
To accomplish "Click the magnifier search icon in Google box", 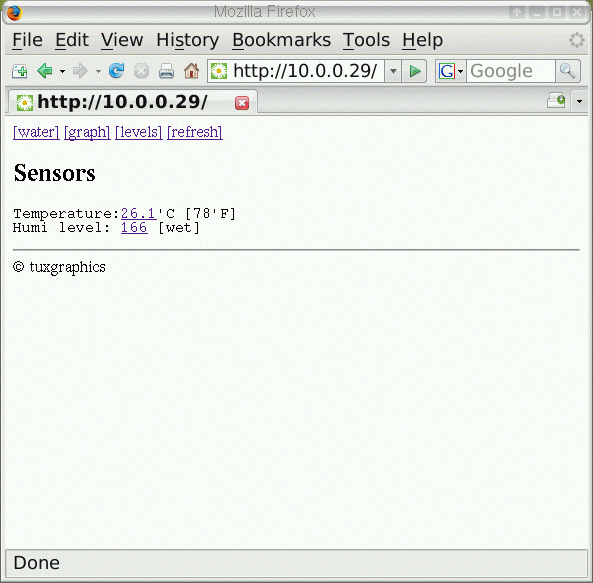I will (567, 71).
